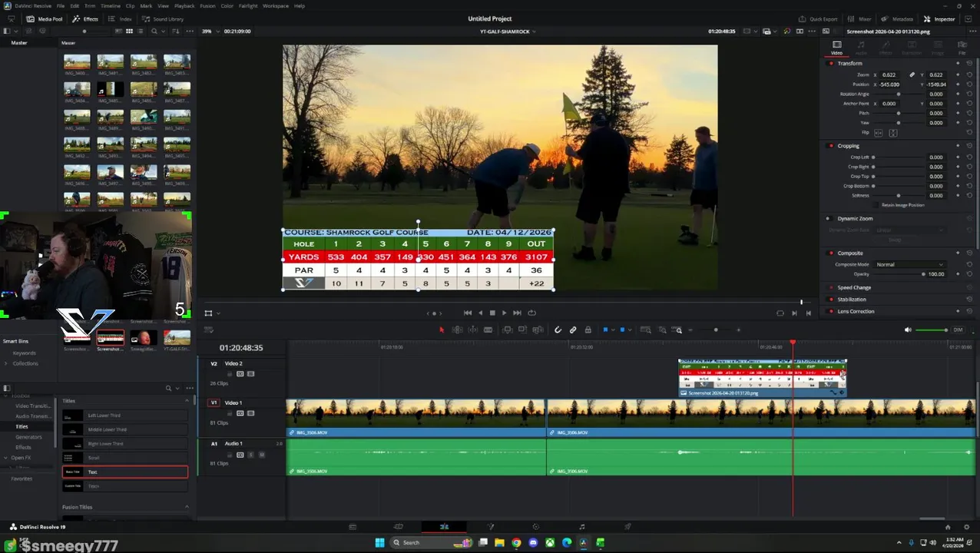Open the Timeline menu
Image resolution: width=980 pixels, height=553 pixels.
111,5
